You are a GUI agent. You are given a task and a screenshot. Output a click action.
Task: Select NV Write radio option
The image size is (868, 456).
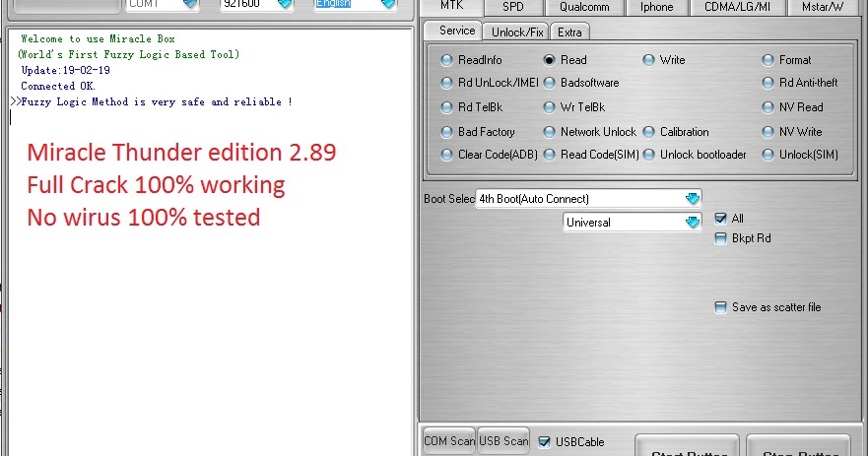pyautogui.click(x=768, y=132)
